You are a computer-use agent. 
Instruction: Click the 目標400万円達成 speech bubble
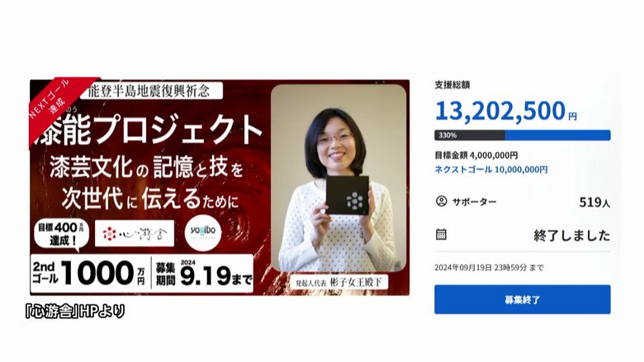point(62,234)
